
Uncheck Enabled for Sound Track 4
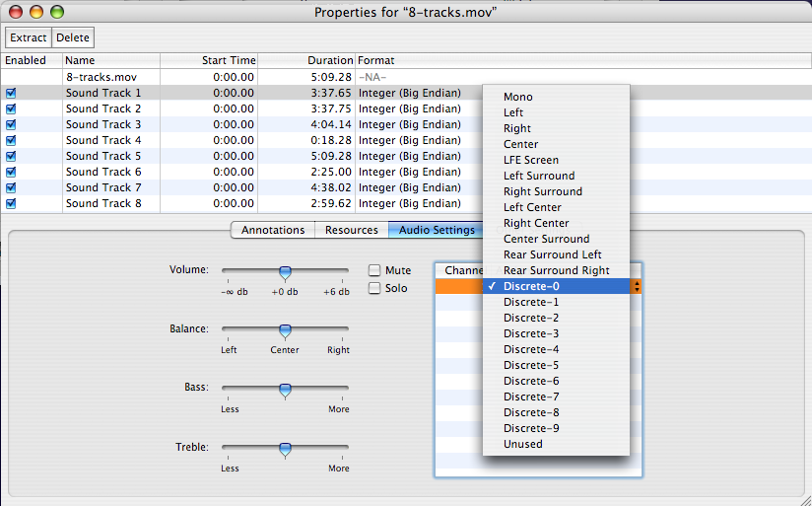tap(11, 140)
